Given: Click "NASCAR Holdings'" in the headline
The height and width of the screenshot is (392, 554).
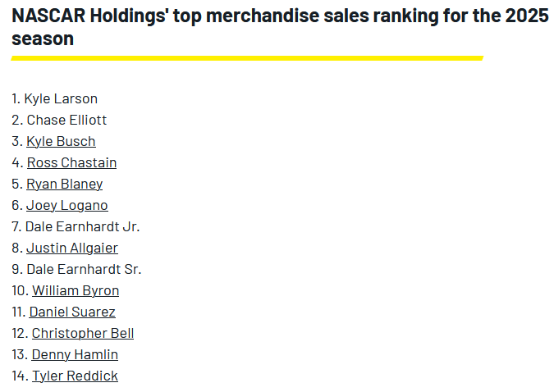Looking at the screenshot, I should (85, 16).
